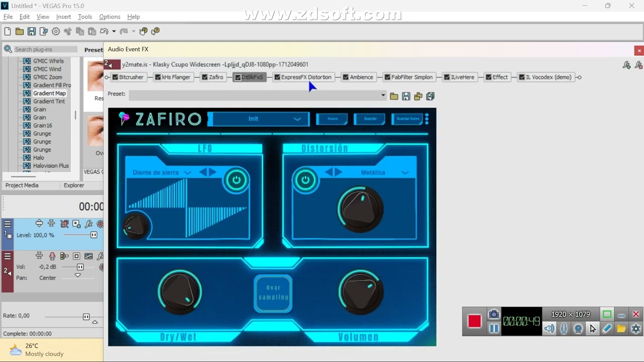
Task: Toggle microphone capture in recorder
Action: 564,329
